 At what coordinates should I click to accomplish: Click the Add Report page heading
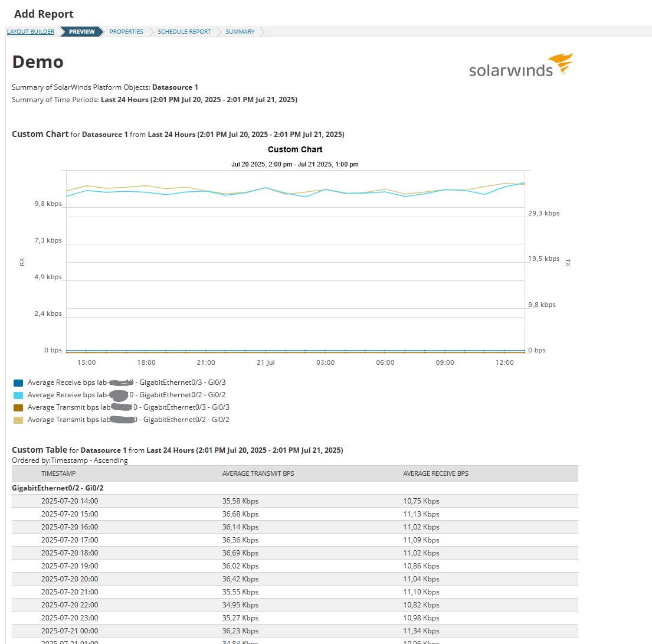pos(44,14)
